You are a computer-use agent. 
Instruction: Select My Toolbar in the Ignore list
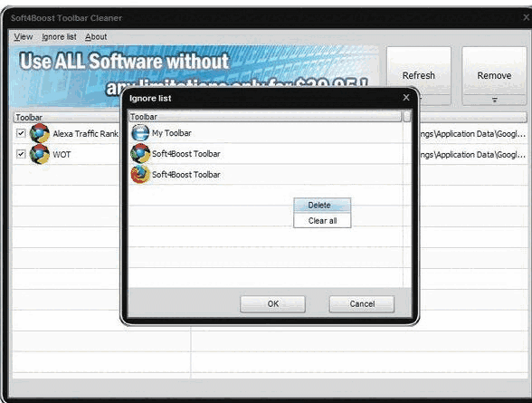(x=266, y=133)
